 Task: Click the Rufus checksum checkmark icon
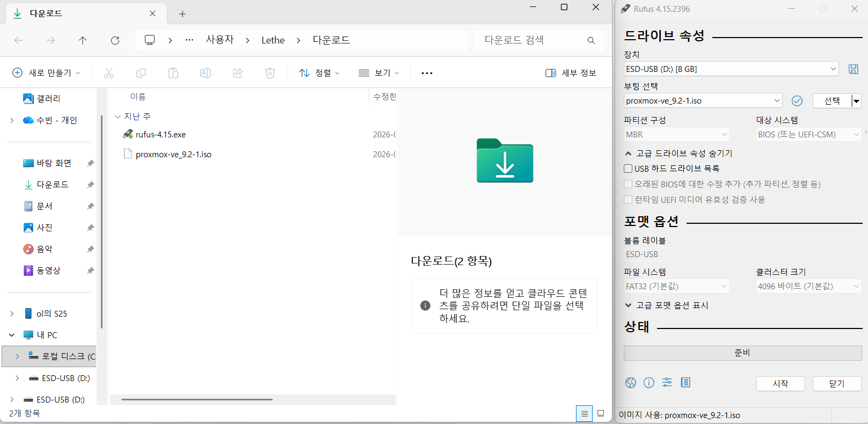coord(797,101)
